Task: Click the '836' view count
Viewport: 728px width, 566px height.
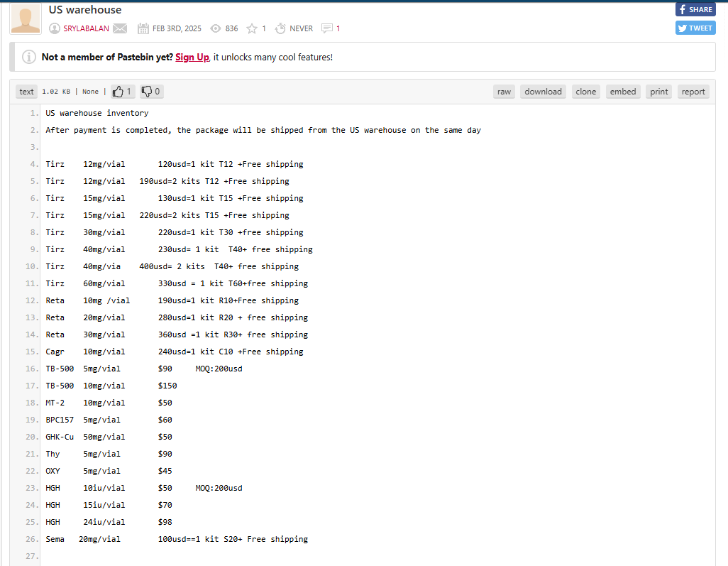Action: [232, 28]
